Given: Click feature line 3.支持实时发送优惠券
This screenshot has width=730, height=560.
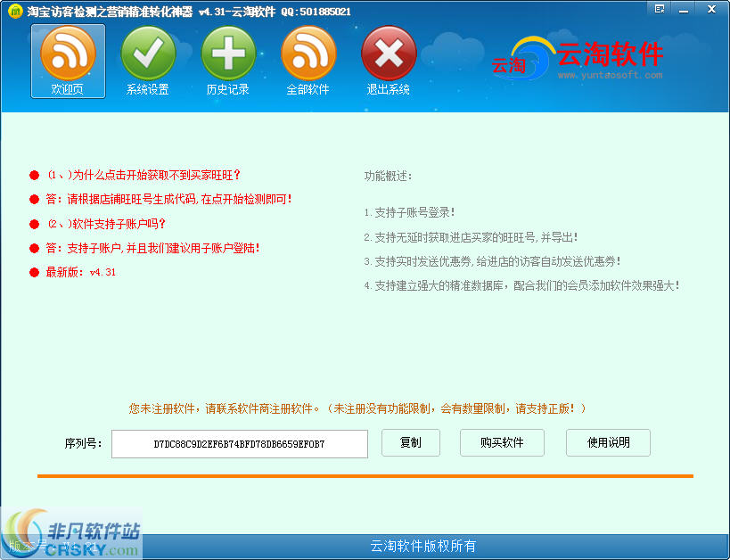Looking at the screenshot, I should pos(492,262).
